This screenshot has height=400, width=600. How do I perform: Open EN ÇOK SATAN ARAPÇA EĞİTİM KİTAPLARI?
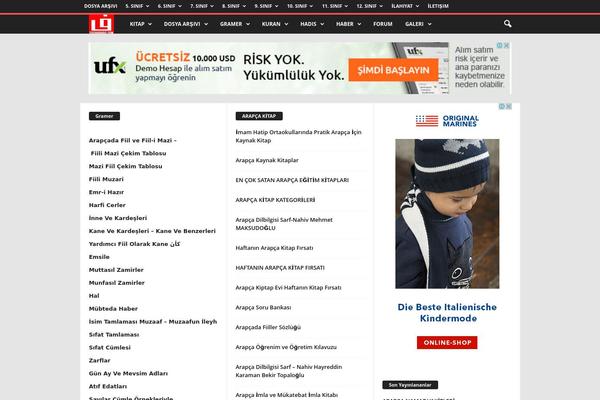[x=292, y=180]
